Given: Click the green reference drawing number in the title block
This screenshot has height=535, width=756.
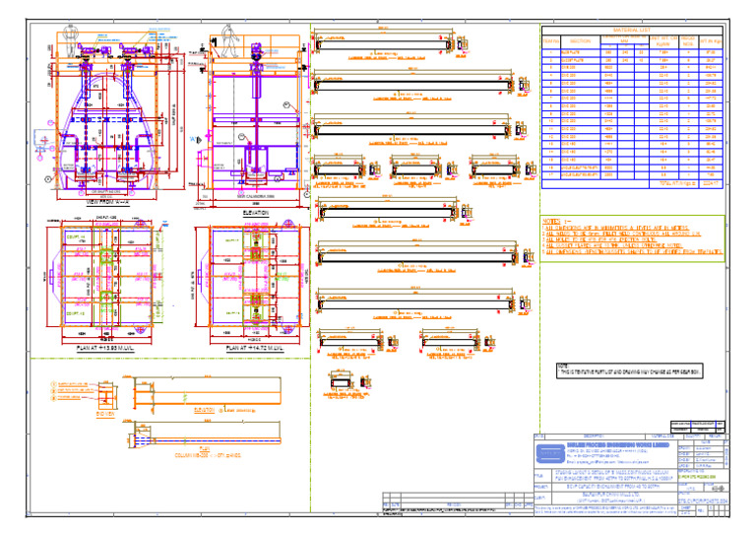Looking at the screenshot, I should tap(697, 477).
